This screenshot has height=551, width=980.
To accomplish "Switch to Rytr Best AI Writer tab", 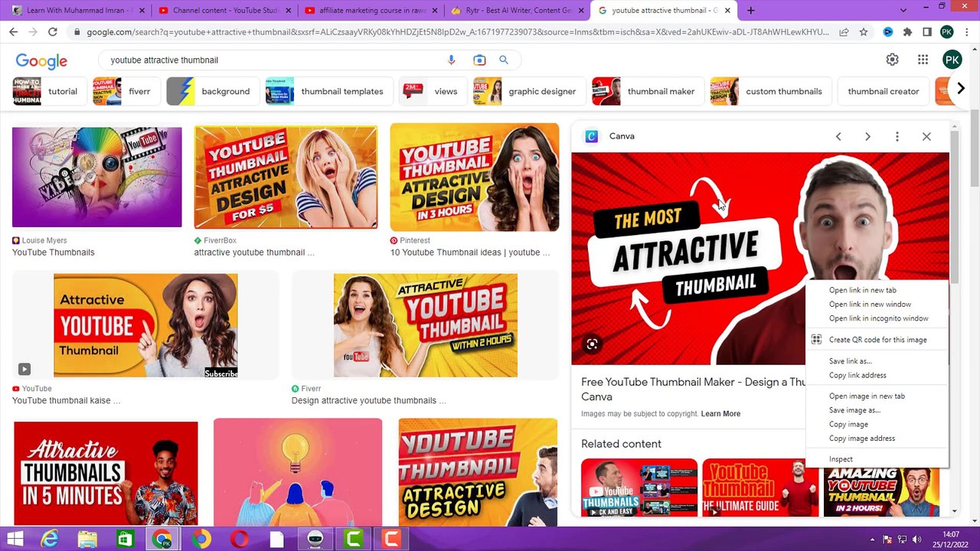I will tap(518, 10).
